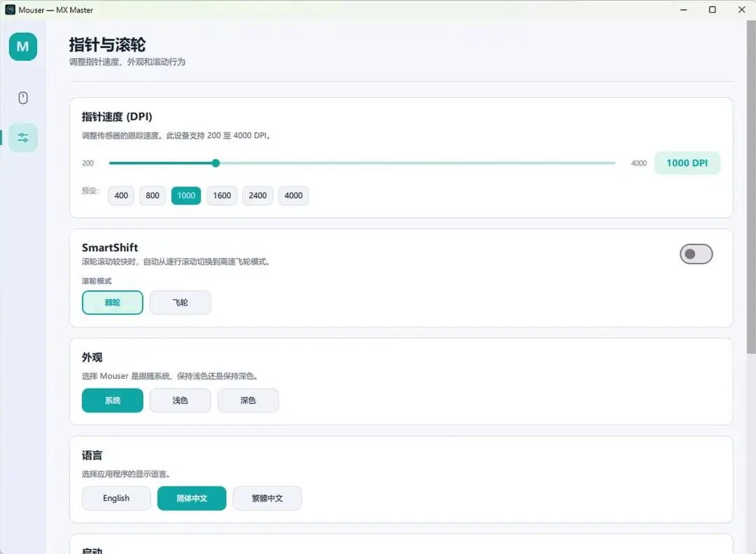The image size is (756, 554).
Task: Click the Mouser app icon in the title bar
Action: pos(10,10)
